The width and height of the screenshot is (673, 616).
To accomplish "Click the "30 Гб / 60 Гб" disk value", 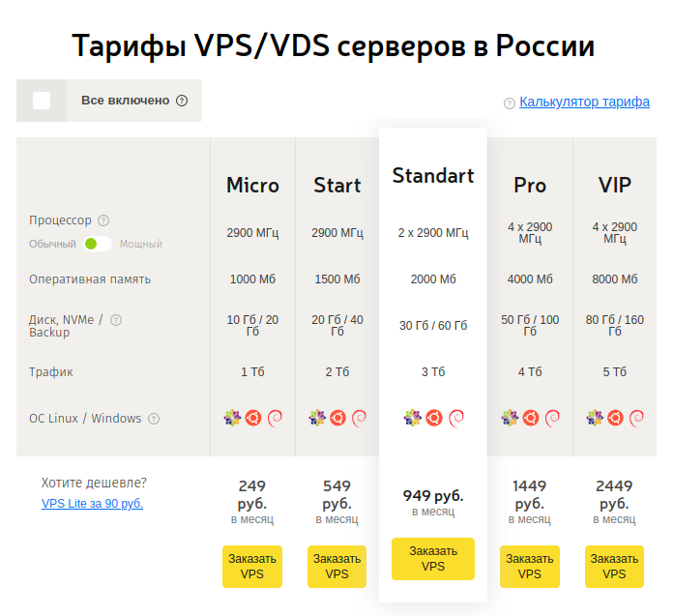I will (433, 325).
